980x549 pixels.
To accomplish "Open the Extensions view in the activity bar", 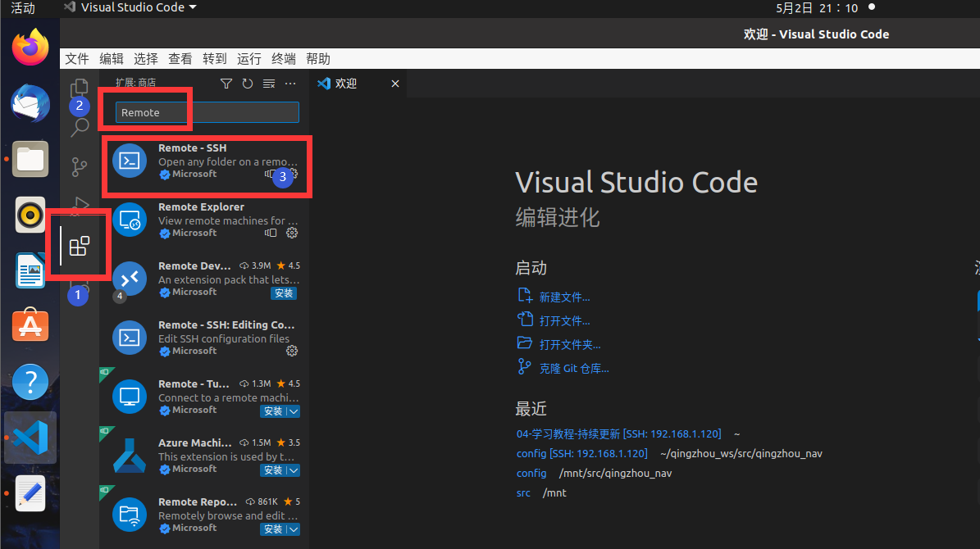I will [80, 246].
